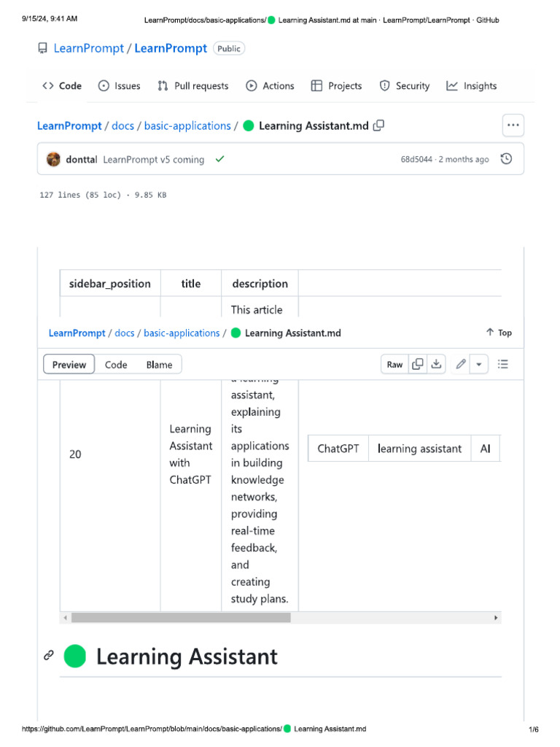Download the raw file
This screenshot has height=747, width=560.
[436, 365]
